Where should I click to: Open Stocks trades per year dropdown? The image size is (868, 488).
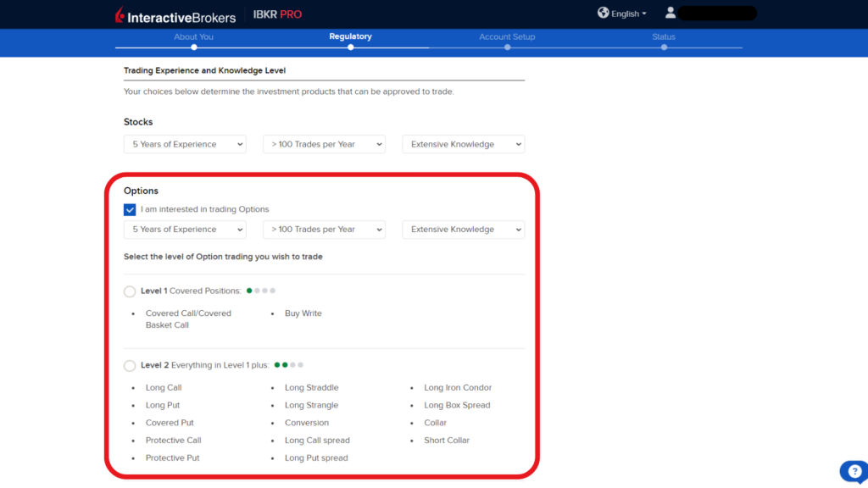pos(325,144)
